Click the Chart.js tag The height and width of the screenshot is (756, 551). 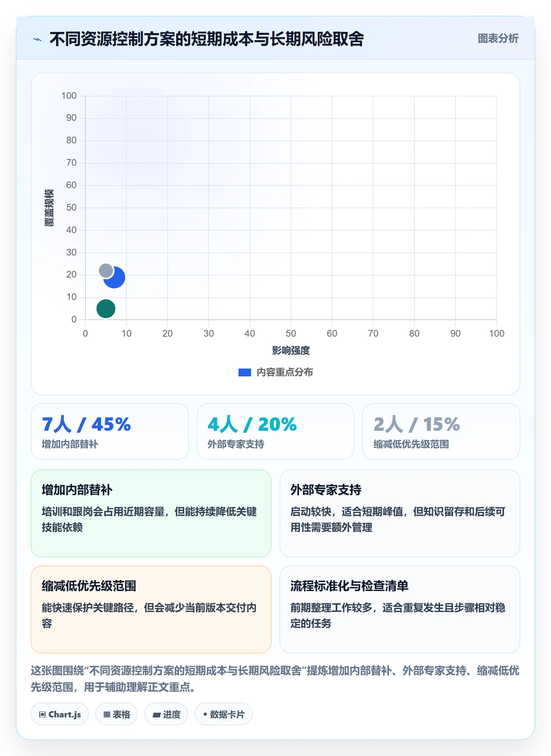(x=60, y=714)
